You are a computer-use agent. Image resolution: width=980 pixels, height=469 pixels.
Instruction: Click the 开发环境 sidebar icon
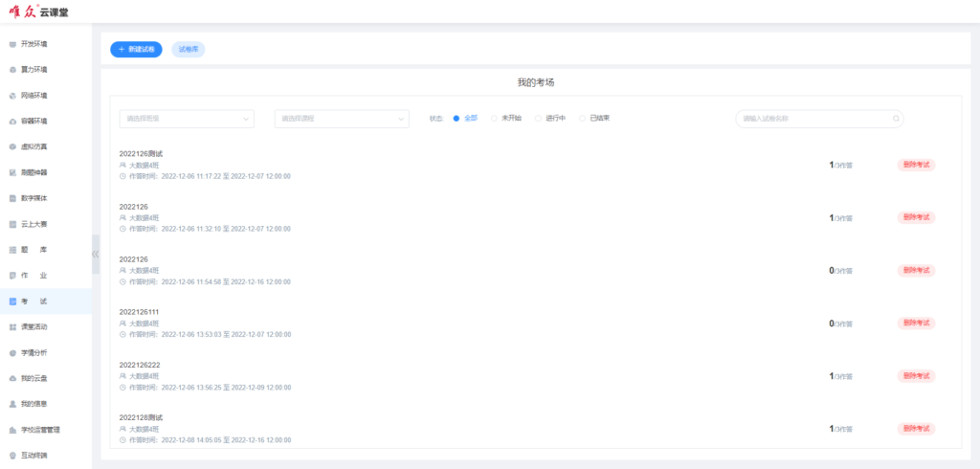click(12, 44)
